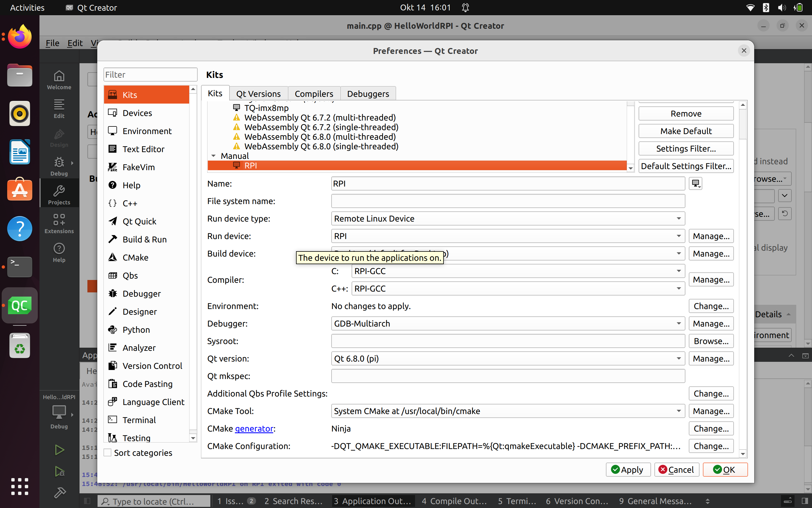Select Help category in preferences
The height and width of the screenshot is (508, 812).
(x=147, y=185)
